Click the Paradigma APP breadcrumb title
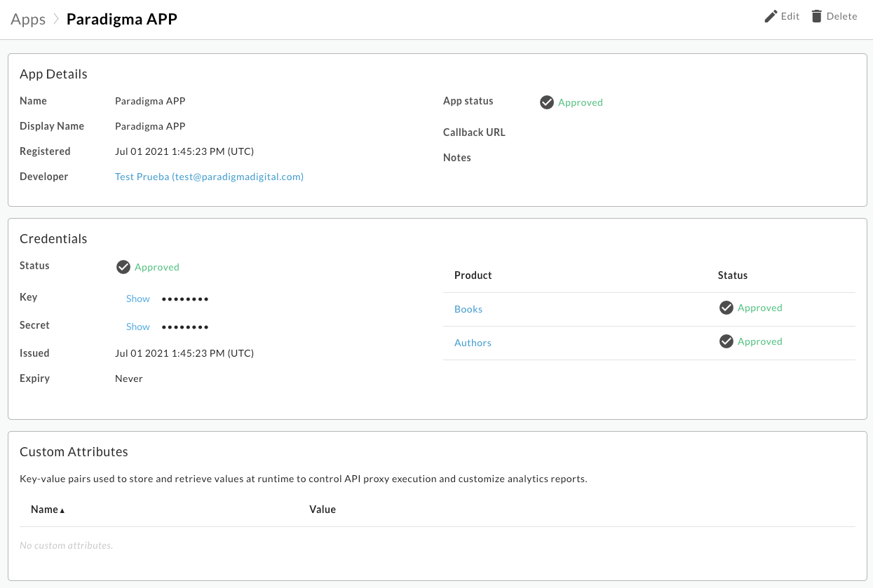 [121, 19]
